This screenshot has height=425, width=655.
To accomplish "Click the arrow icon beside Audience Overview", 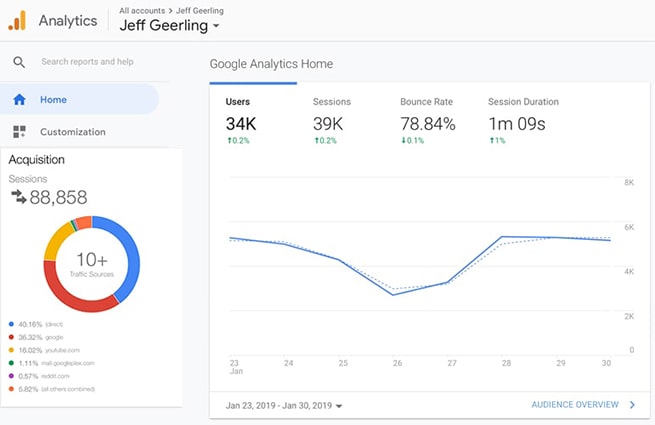I will (x=632, y=405).
